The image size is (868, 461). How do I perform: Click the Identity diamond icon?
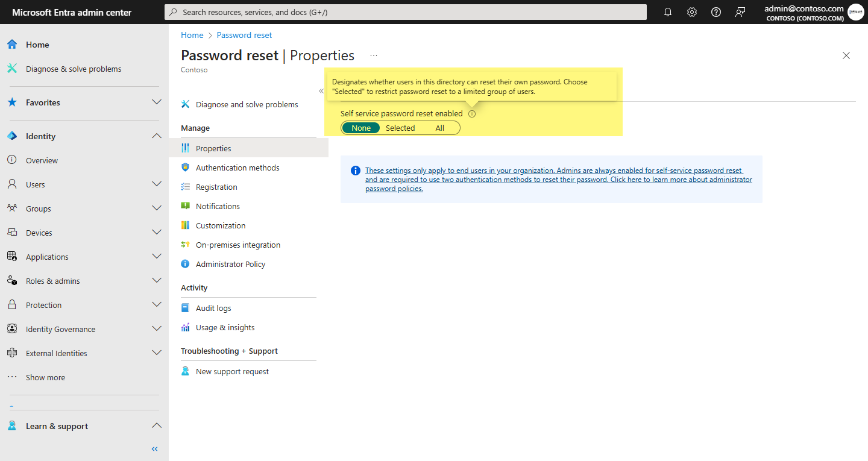pyautogui.click(x=12, y=136)
